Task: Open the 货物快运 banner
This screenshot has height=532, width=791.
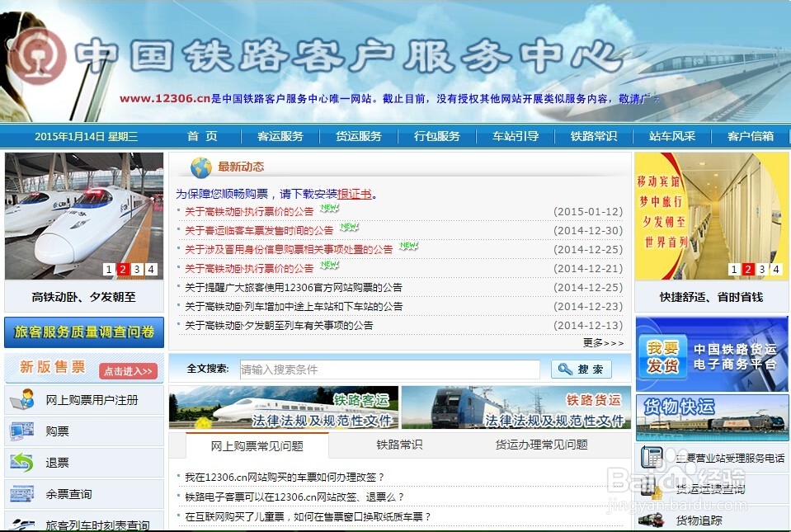Action: [x=712, y=417]
